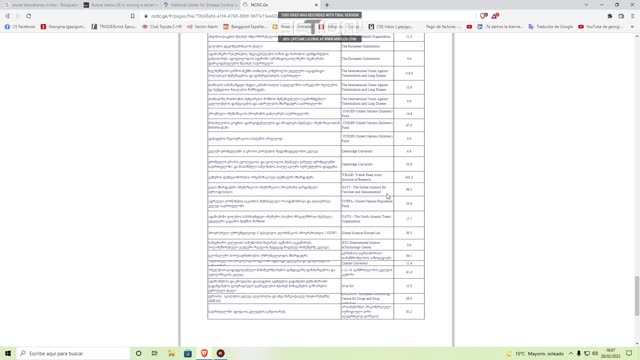Expand the hidden system tray icons chevron
Image resolution: width=640 pixels, height=360 pixels.
[x=571, y=353]
